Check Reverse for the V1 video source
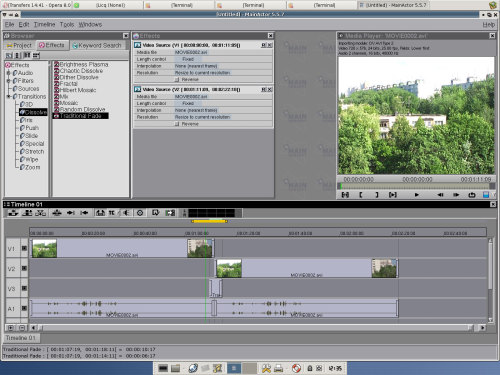 [177, 80]
